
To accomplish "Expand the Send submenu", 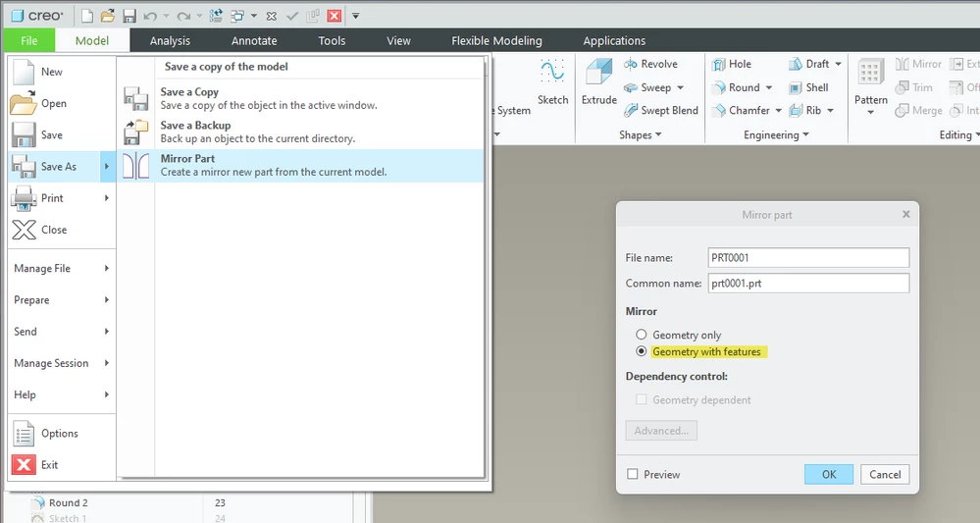I will click(x=62, y=332).
